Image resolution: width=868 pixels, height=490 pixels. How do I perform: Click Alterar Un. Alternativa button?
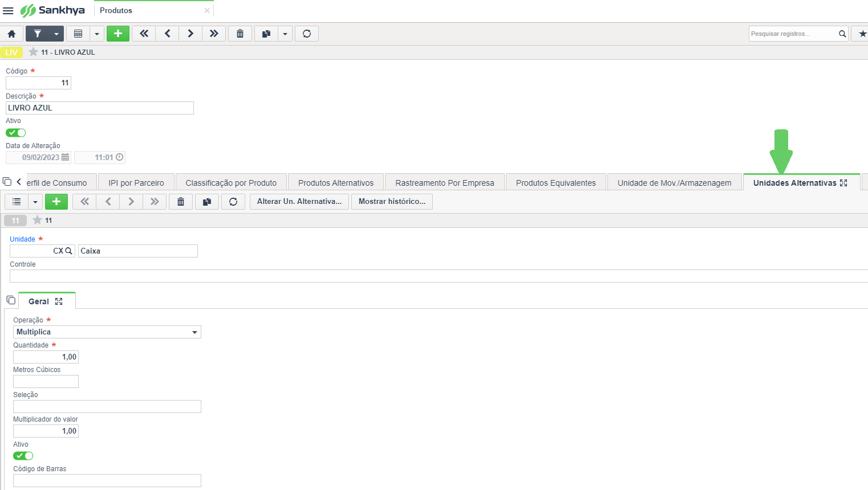(299, 202)
